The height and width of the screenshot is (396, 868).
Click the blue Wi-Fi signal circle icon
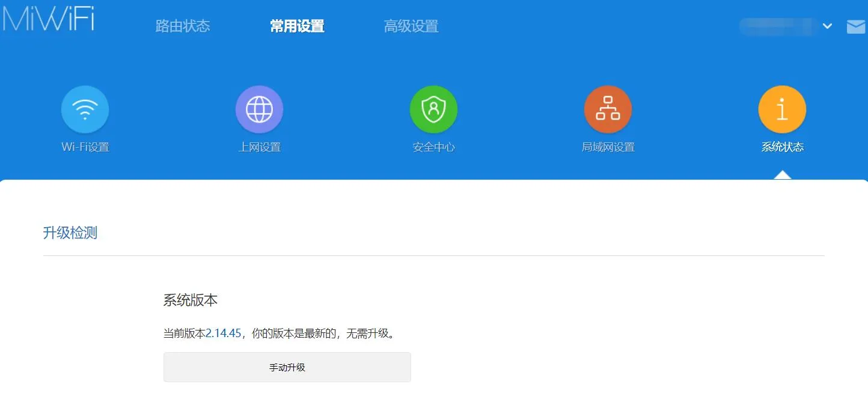tap(85, 109)
